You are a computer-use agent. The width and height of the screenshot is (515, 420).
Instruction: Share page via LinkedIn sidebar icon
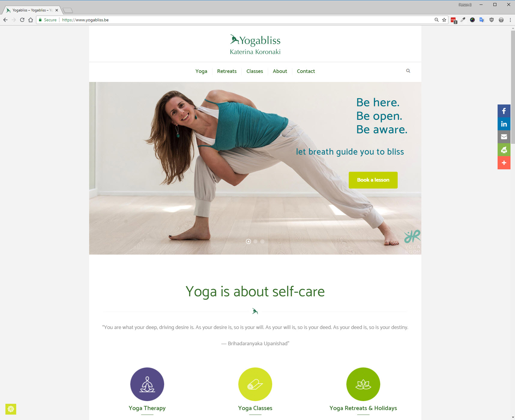pyautogui.click(x=504, y=124)
